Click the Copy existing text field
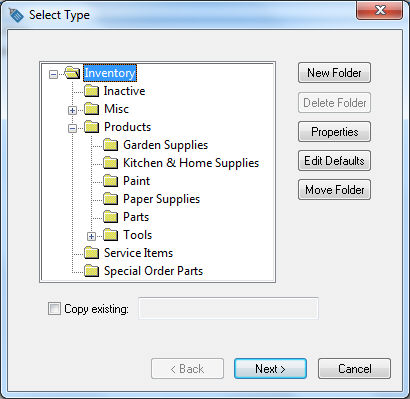The image size is (410, 399). pos(228,308)
